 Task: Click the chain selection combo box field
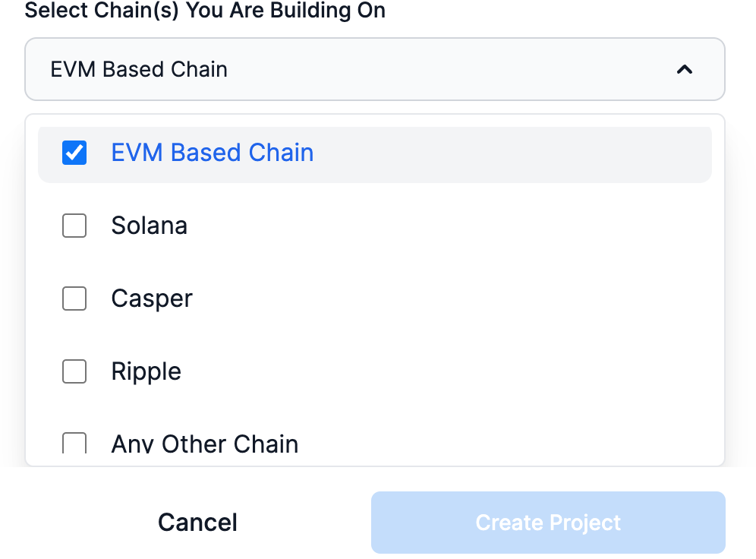click(375, 69)
